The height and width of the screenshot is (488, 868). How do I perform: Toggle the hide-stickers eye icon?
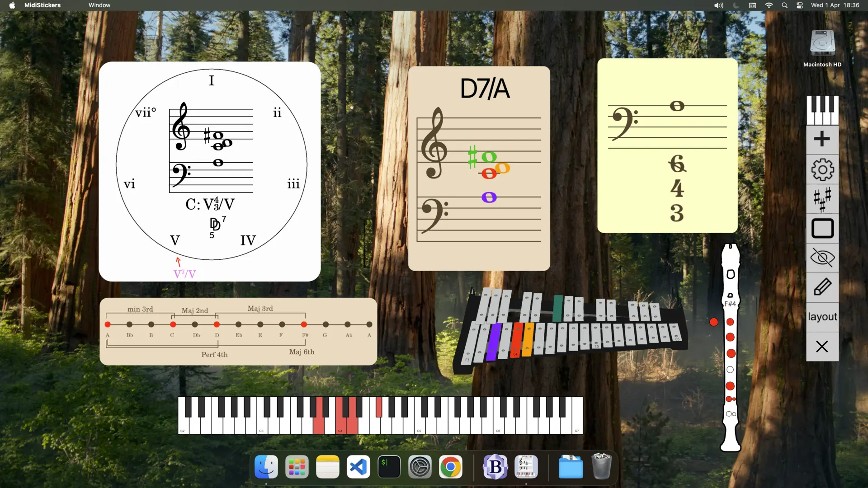click(822, 258)
